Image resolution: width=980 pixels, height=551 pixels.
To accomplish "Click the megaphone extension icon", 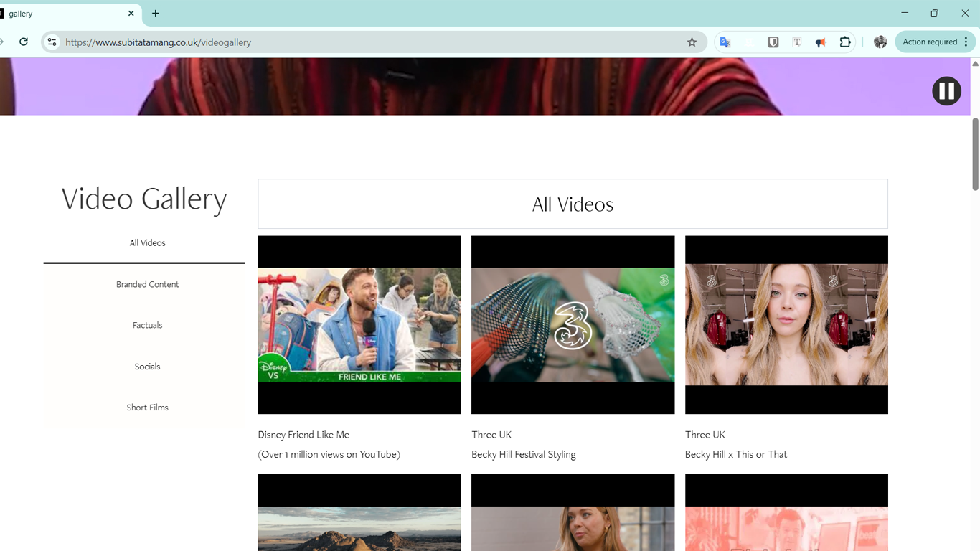I will point(821,42).
